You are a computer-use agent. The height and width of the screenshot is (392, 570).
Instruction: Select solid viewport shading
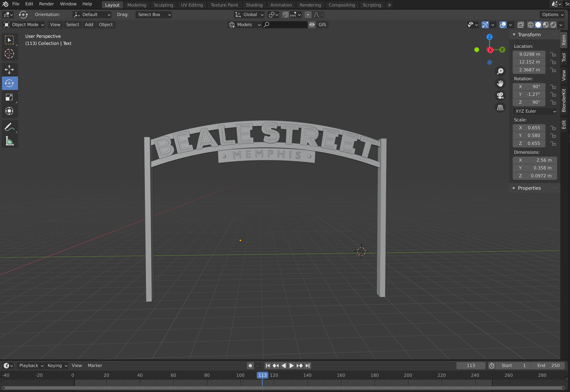(x=538, y=25)
